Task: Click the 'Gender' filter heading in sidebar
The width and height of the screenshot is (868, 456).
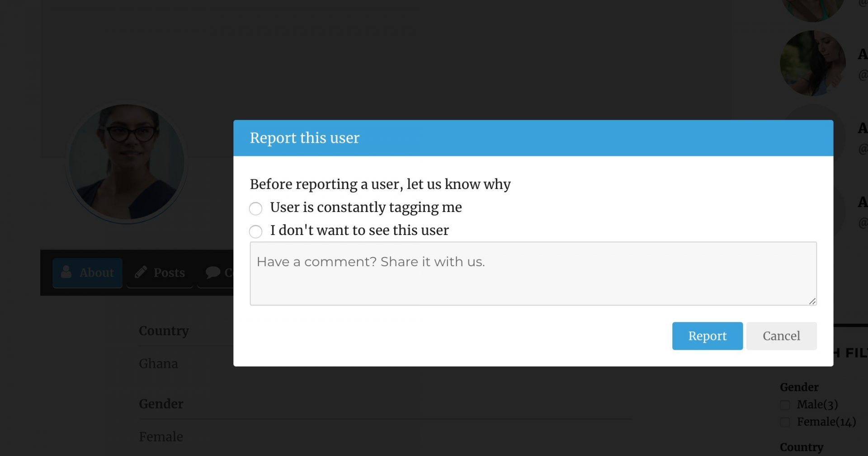Action: (x=799, y=387)
